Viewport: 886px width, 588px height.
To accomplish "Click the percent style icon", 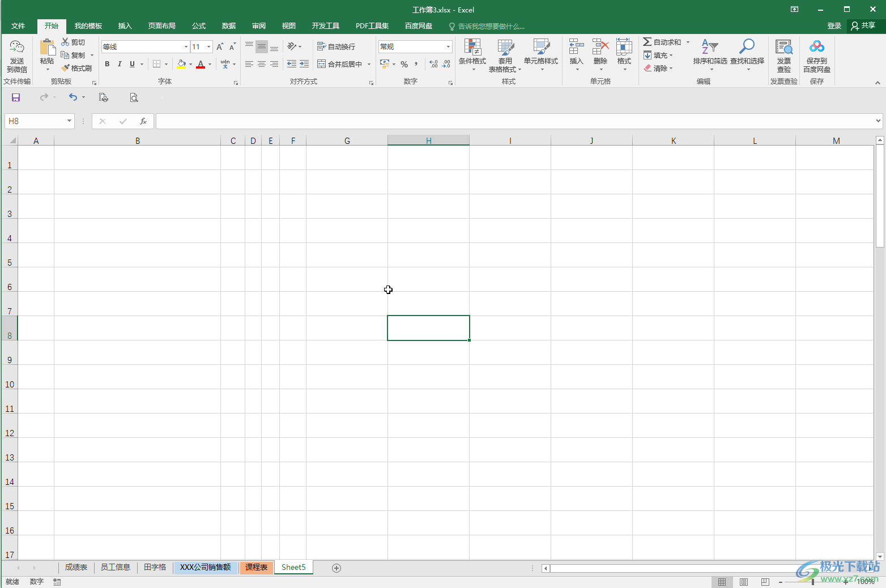I will point(404,64).
